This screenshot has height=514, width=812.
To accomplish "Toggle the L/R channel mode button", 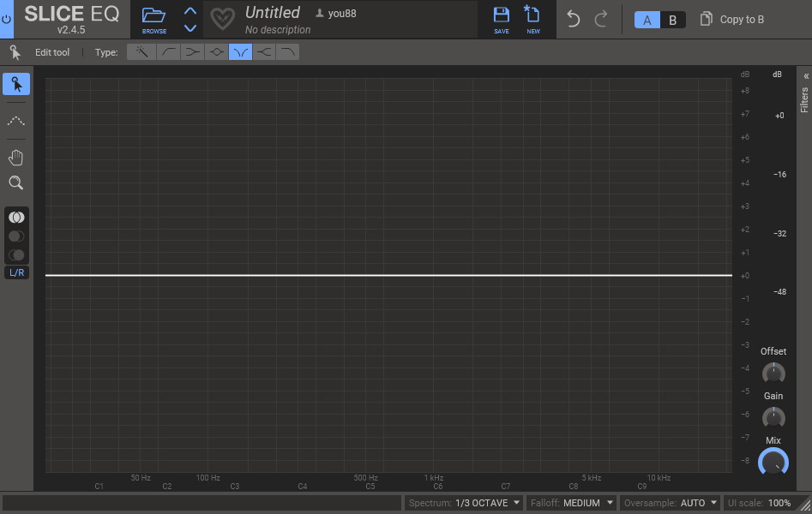I will pyautogui.click(x=16, y=272).
